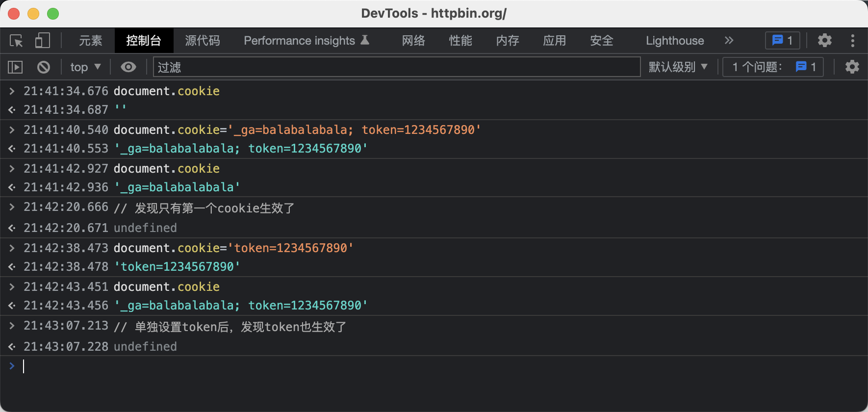
Task: Clear the console with the block icon
Action: coord(44,67)
